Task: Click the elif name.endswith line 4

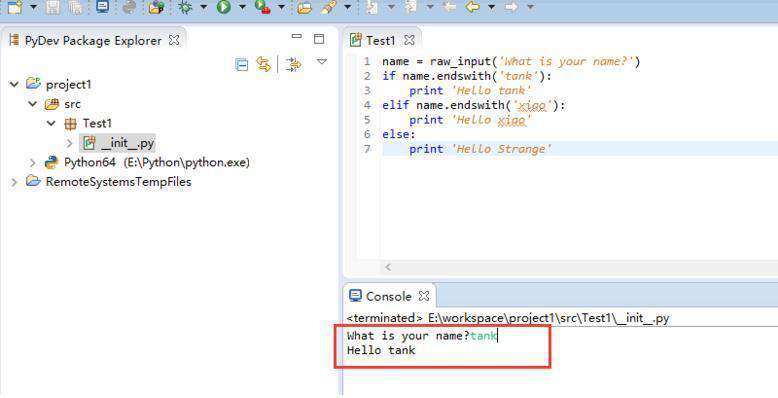Action: 474,105
